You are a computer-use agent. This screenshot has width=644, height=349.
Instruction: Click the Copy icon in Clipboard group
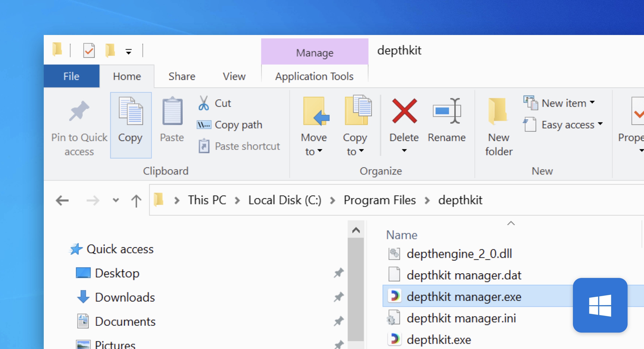(x=131, y=112)
